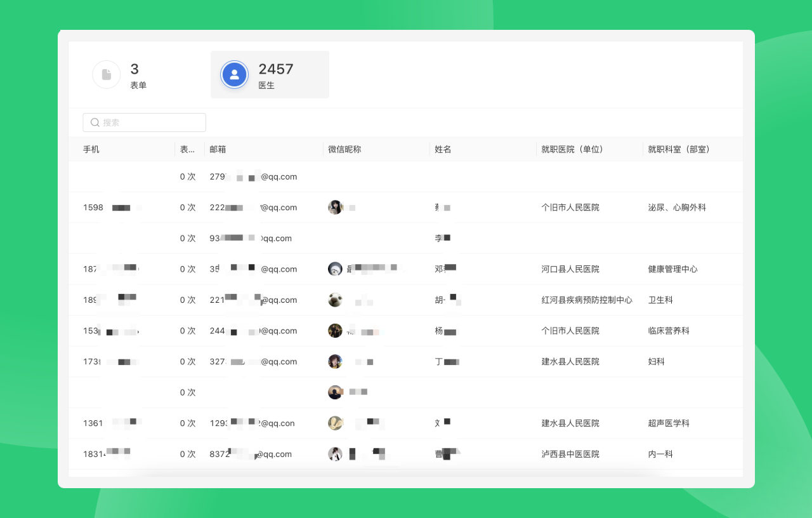Click the 邮箱 column header
This screenshot has height=518, width=812.
click(218, 150)
